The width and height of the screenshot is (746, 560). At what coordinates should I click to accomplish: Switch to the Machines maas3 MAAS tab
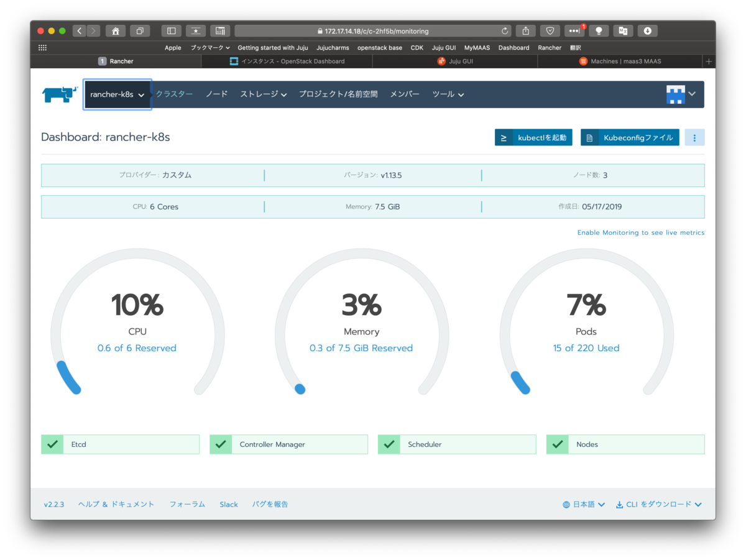tap(620, 61)
